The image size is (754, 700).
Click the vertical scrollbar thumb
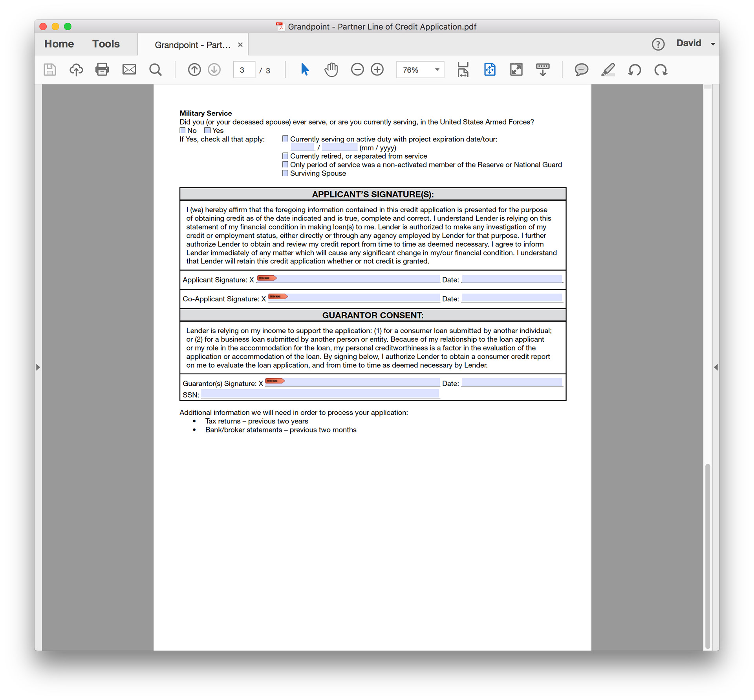[707, 556]
